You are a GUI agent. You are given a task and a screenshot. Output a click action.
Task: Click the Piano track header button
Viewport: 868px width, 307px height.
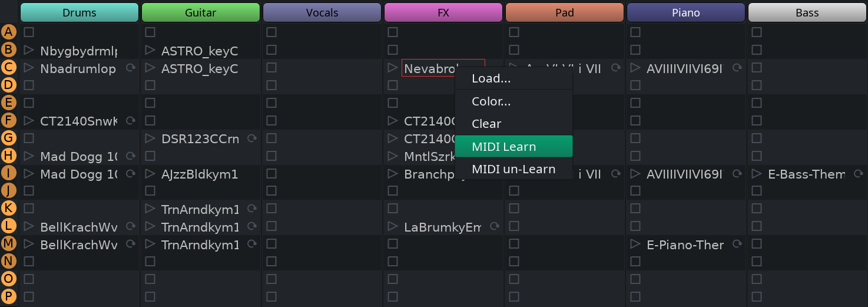click(686, 12)
